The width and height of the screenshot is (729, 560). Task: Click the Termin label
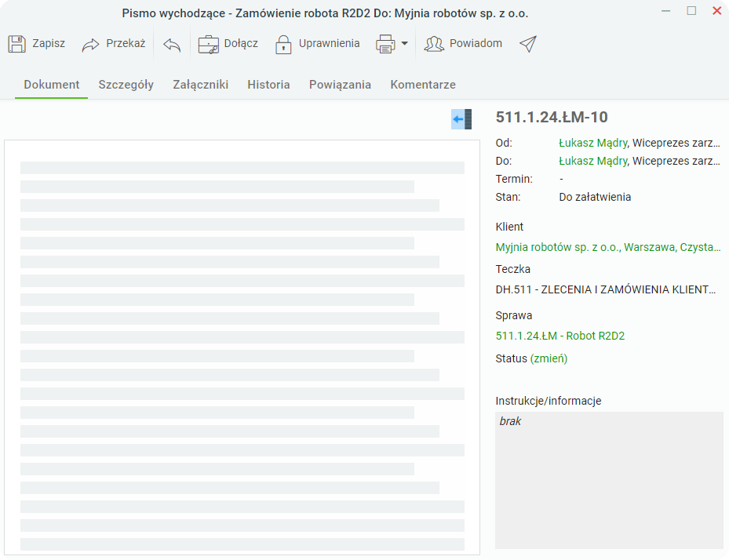point(514,179)
